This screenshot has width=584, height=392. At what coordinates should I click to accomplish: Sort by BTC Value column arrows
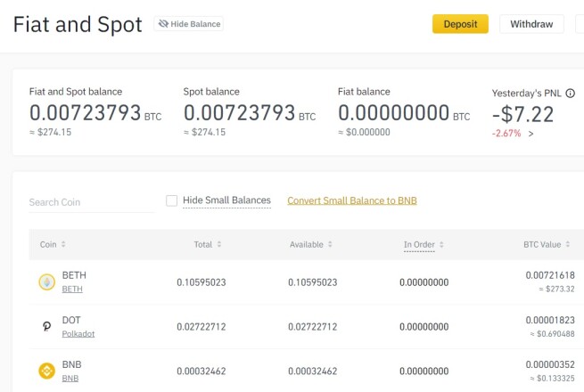coord(568,244)
